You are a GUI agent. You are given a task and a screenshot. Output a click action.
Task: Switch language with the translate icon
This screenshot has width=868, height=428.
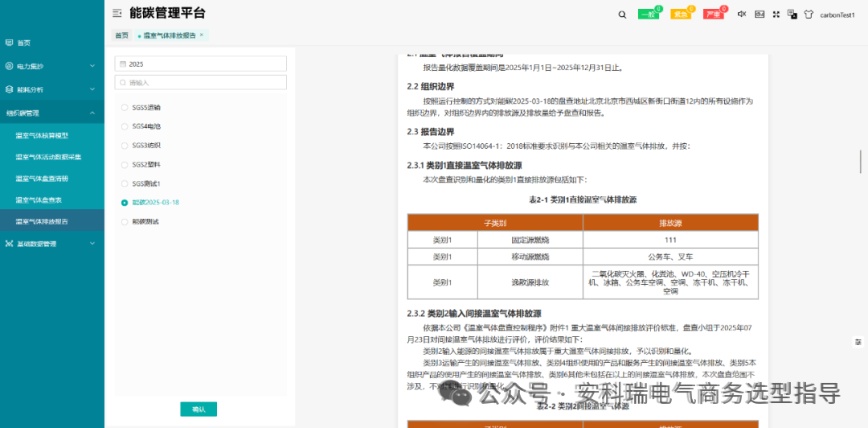click(792, 14)
